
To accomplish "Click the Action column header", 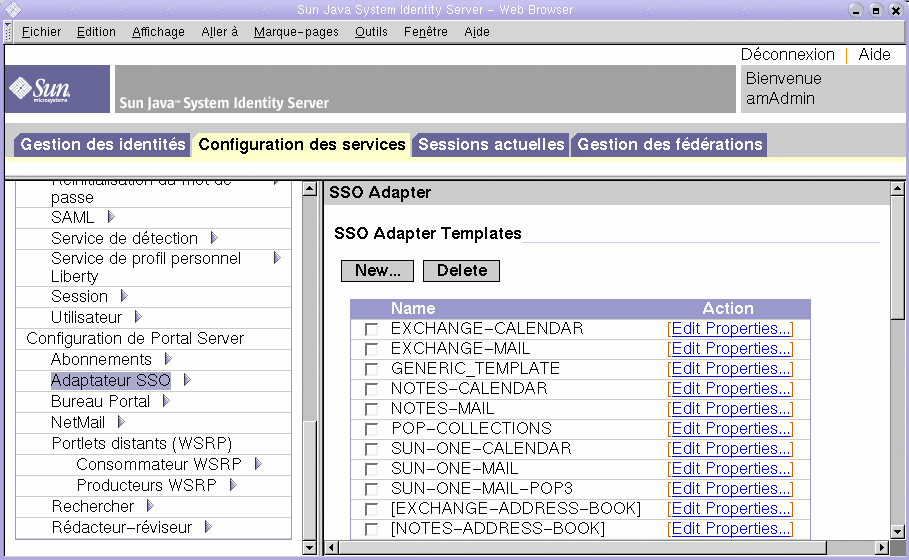I will [x=728, y=308].
